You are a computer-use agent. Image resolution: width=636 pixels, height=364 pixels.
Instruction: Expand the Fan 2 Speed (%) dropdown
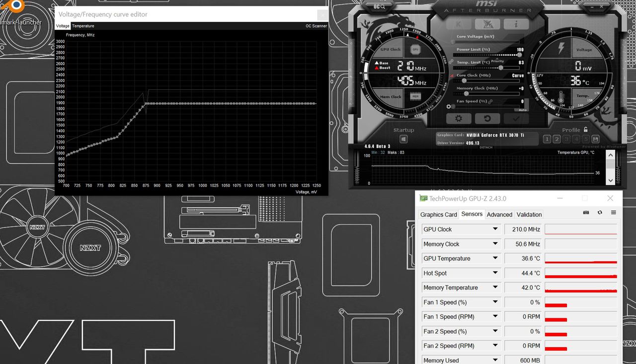(495, 331)
